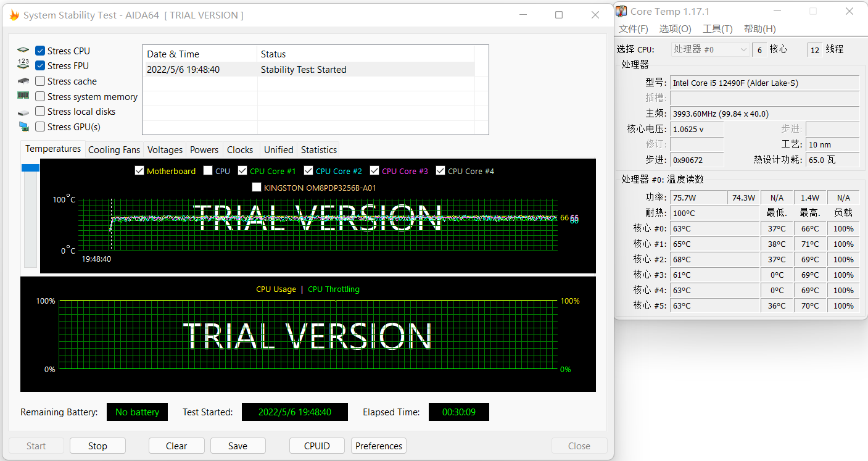Toggle the CPU Core #3 graph checkbox
The width and height of the screenshot is (868, 461).
(x=374, y=171)
